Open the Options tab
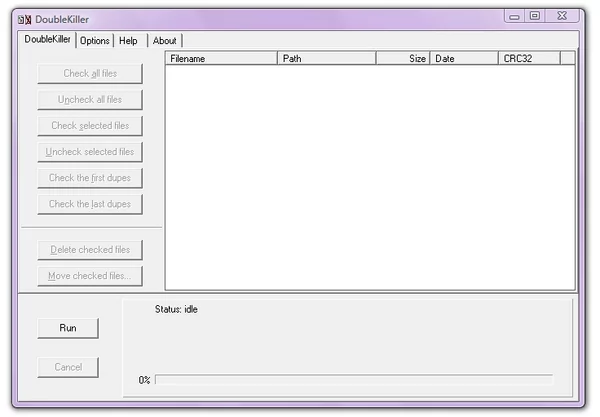The width and height of the screenshot is (600, 417). pyautogui.click(x=95, y=41)
